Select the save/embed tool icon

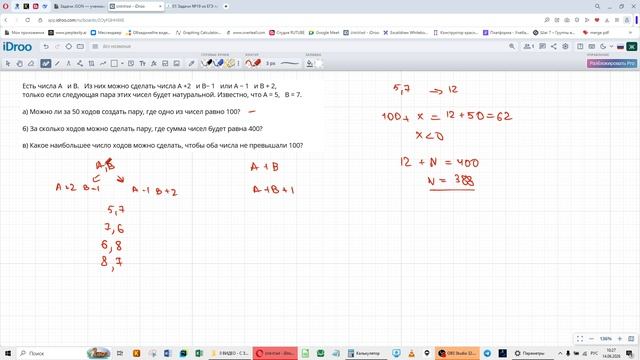[x=165, y=63]
